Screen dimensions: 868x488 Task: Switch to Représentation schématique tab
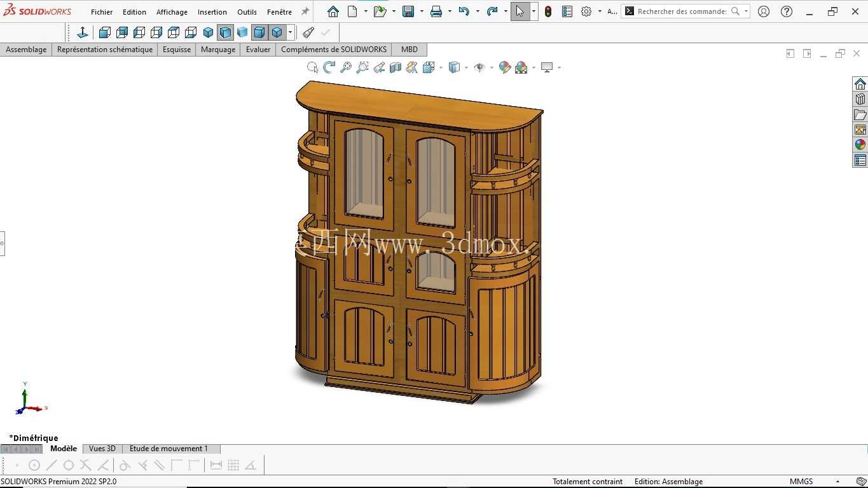click(105, 50)
